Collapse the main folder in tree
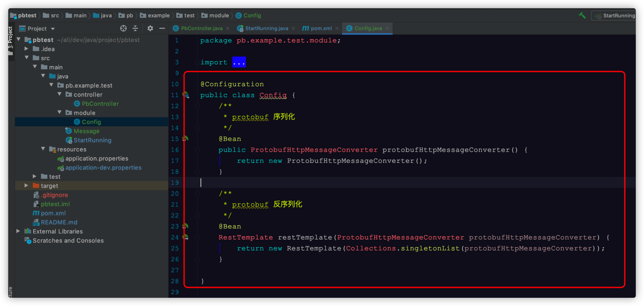Viewport: 644px width, 306px height. coord(35,67)
